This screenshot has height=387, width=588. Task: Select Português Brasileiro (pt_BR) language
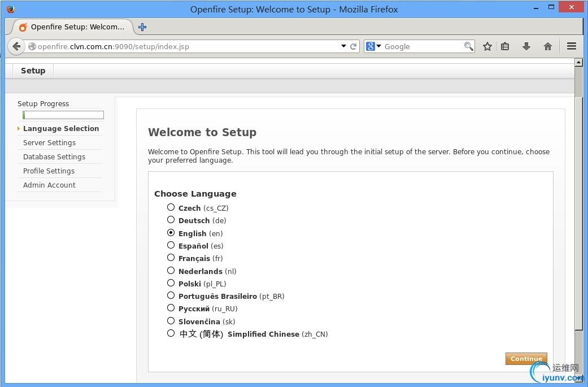click(171, 295)
